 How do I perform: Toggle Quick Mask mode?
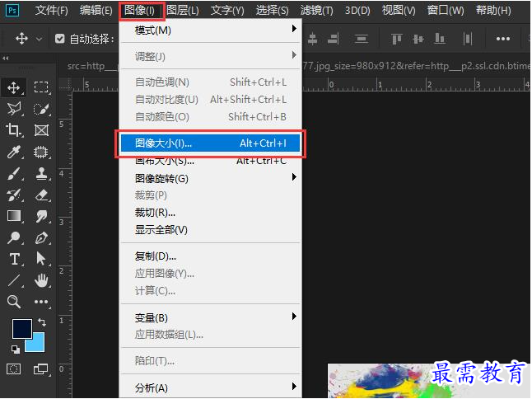coord(13,368)
